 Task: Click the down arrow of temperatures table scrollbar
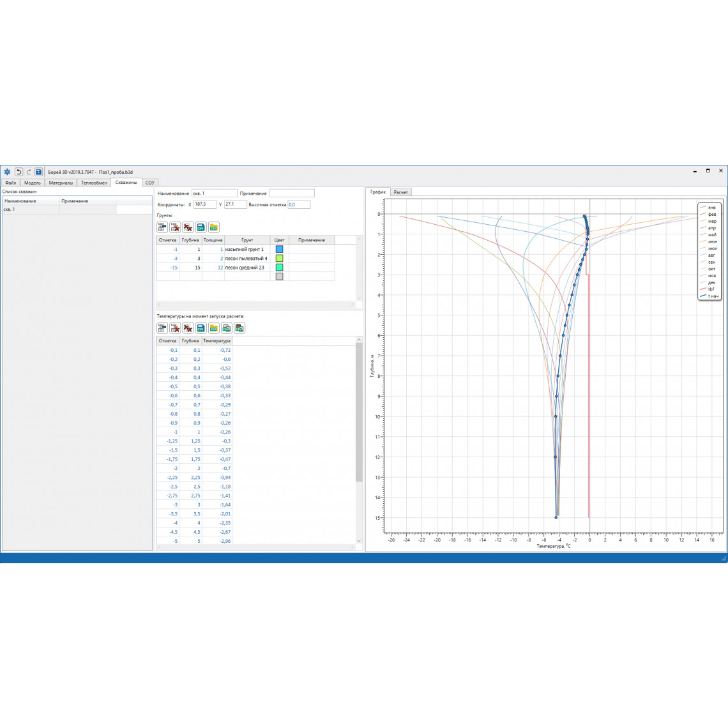(x=359, y=541)
